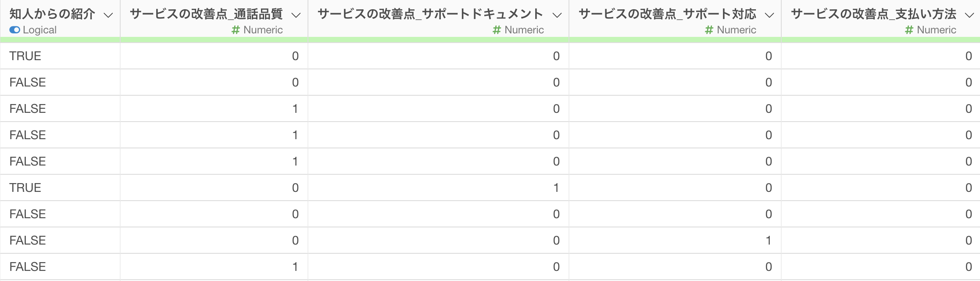Screen dimensions: 980x281
Task: Click the サービスの改善点_支払い方法 header title
Action: pyautogui.click(x=873, y=14)
